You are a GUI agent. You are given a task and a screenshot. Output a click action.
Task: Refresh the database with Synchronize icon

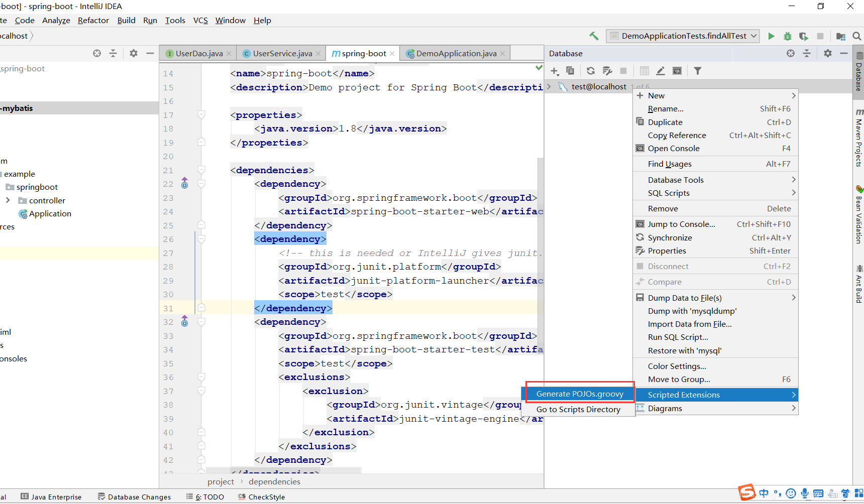591,71
